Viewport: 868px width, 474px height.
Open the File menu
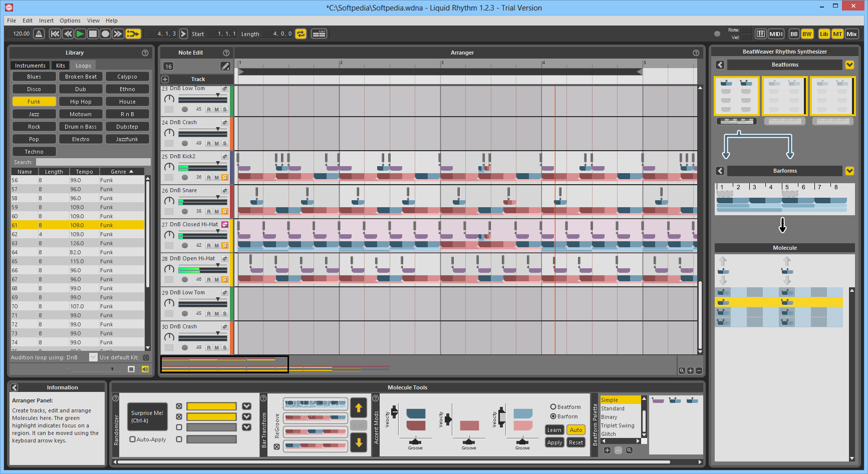(x=12, y=21)
